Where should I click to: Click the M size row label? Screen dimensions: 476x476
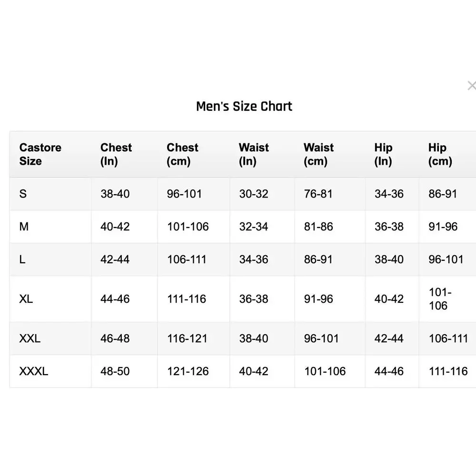pos(24,227)
